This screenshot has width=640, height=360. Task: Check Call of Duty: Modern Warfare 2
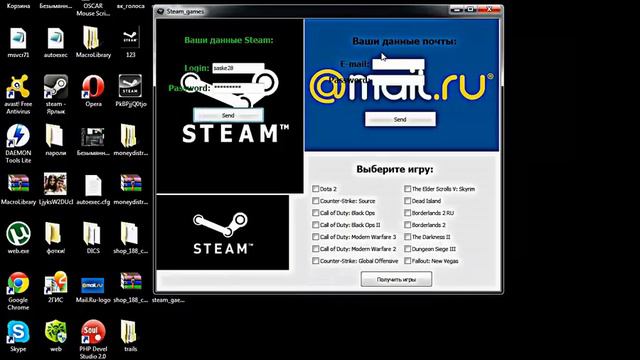pyautogui.click(x=316, y=249)
